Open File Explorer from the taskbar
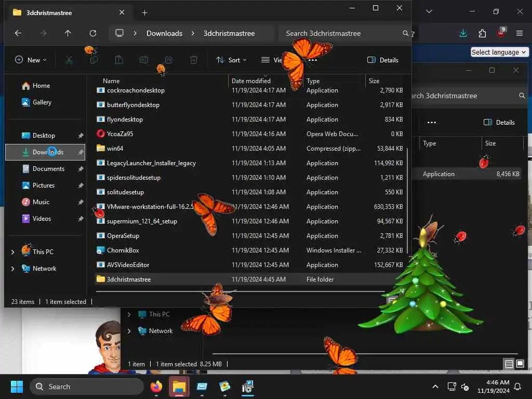Screen dimensions: 532x399 (x=179, y=387)
